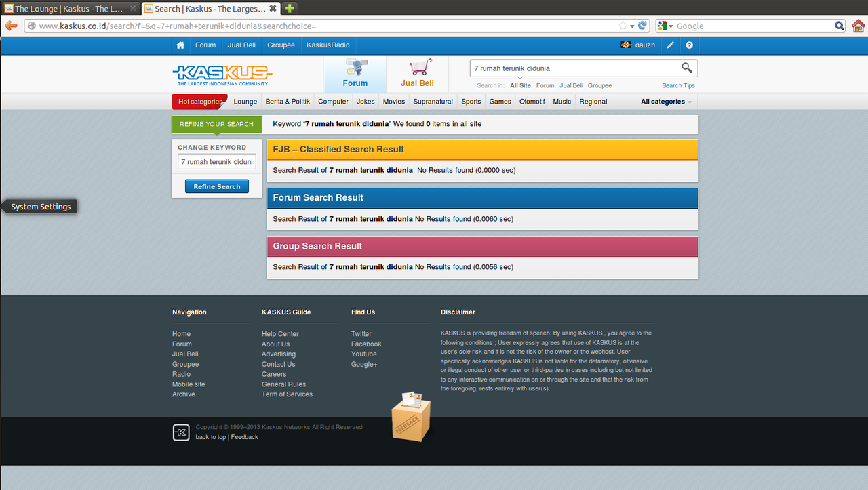Image resolution: width=868 pixels, height=490 pixels.
Task: Open the Games category
Action: (500, 102)
